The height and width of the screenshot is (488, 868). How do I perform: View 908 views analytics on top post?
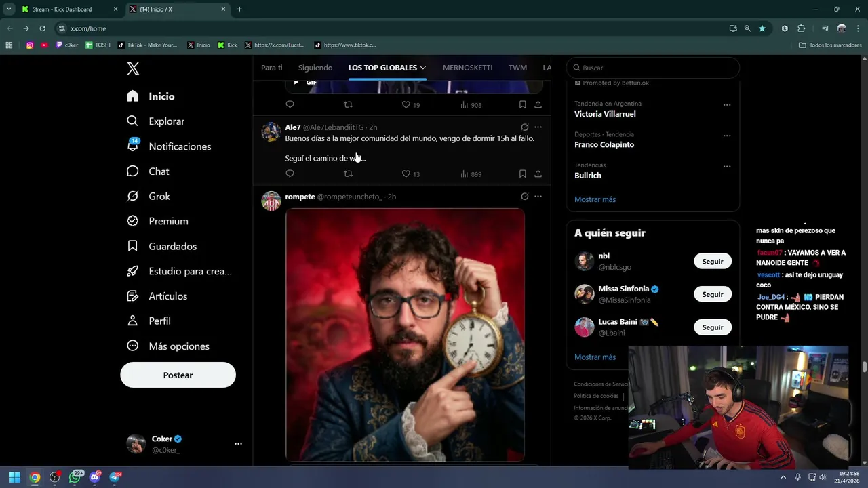(x=471, y=104)
